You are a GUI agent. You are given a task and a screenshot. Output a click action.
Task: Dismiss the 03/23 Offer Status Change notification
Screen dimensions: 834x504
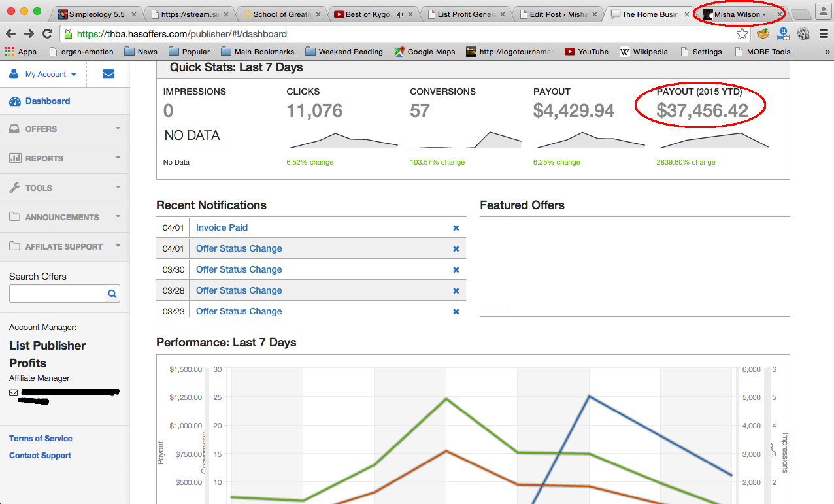(456, 311)
